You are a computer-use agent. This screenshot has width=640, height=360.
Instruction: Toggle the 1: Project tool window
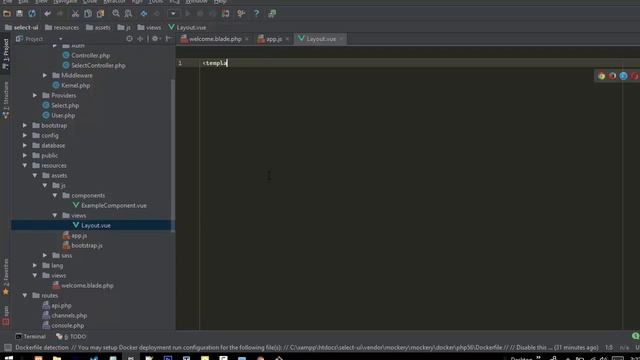click(x=5, y=54)
